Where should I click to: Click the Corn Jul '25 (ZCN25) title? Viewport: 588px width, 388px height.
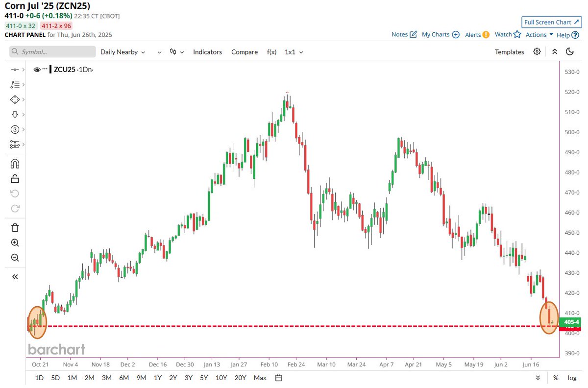point(47,6)
